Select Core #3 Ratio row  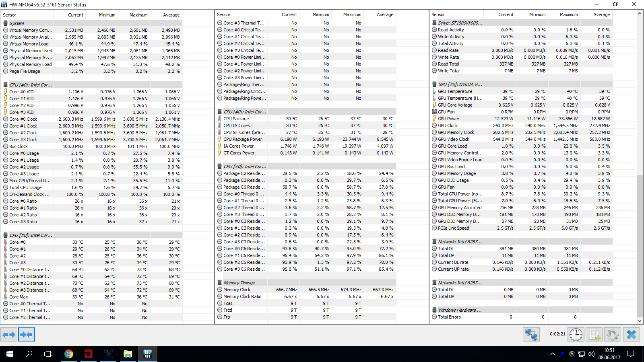coord(91,222)
